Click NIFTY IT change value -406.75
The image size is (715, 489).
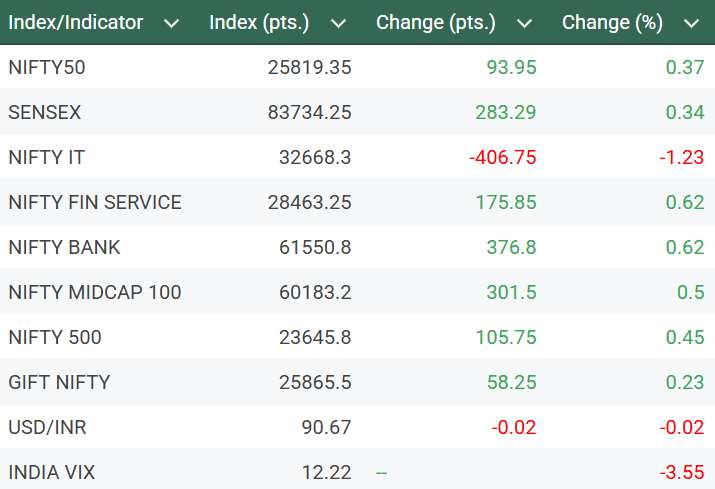click(x=503, y=157)
